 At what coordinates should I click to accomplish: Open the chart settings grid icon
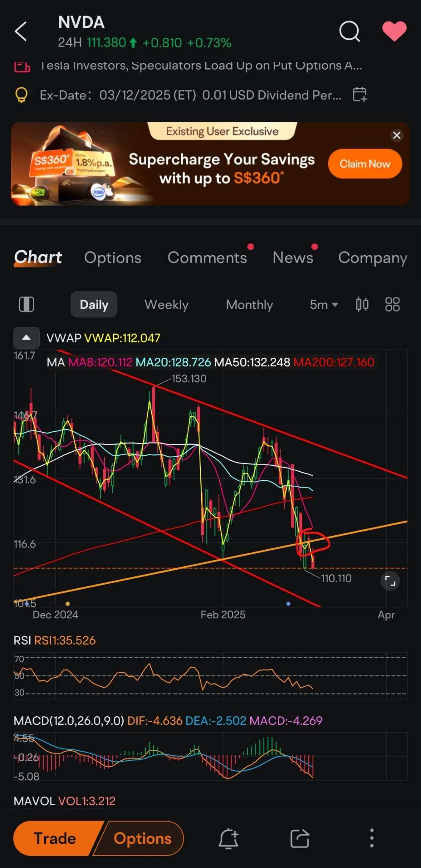tap(392, 304)
